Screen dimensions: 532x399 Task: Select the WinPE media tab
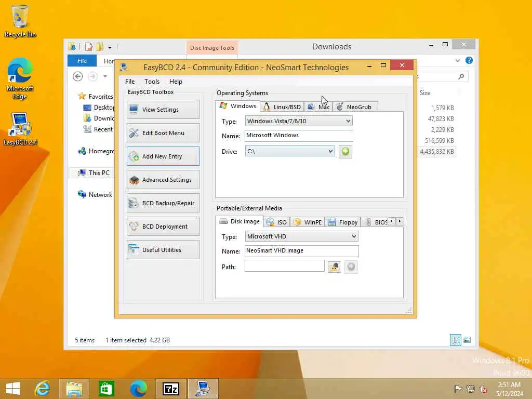pyautogui.click(x=308, y=222)
